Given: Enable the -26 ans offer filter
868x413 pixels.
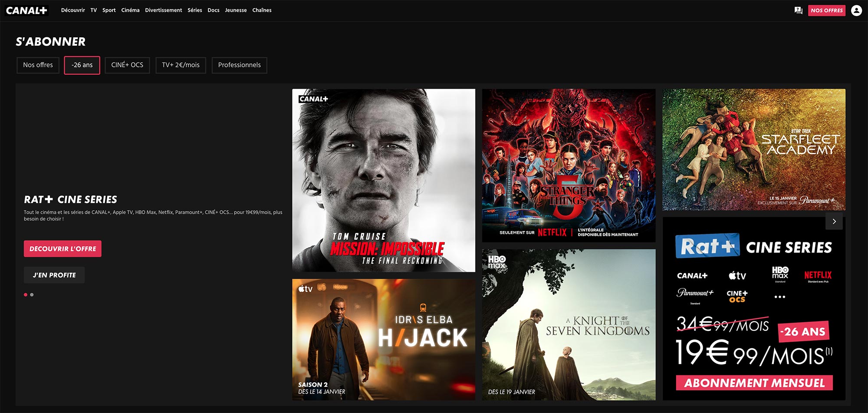Looking at the screenshot, I should click(x=82, y=65).
